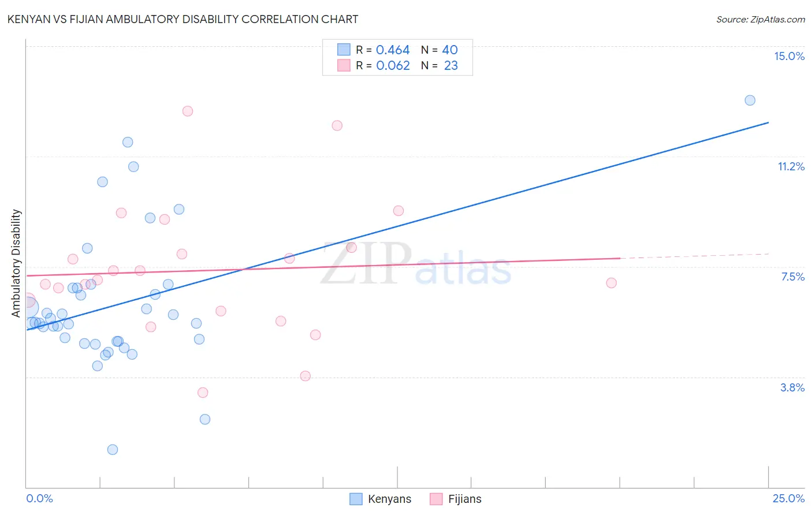Click the 0.0% x-axis label

pyautogui.click(x=40, y=498)
